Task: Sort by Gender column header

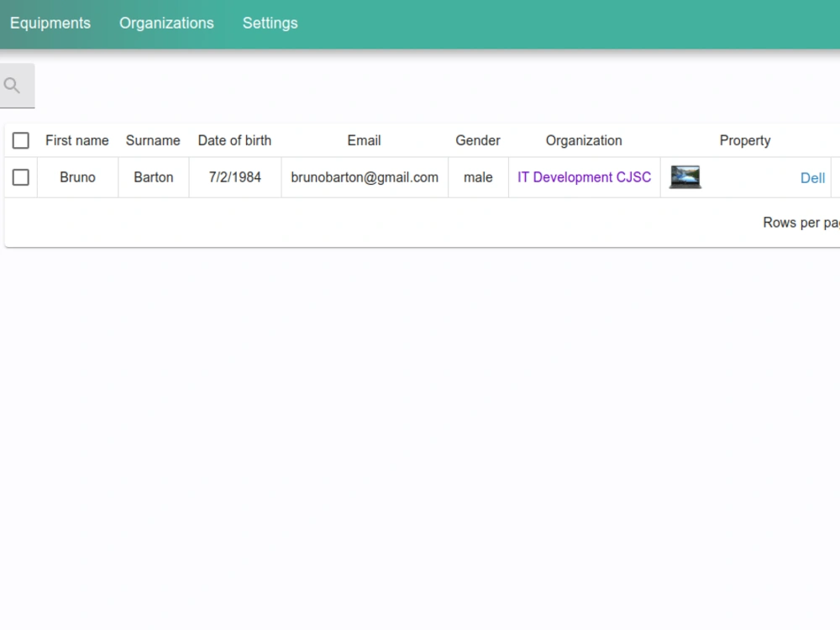Action: coord(478,140)
